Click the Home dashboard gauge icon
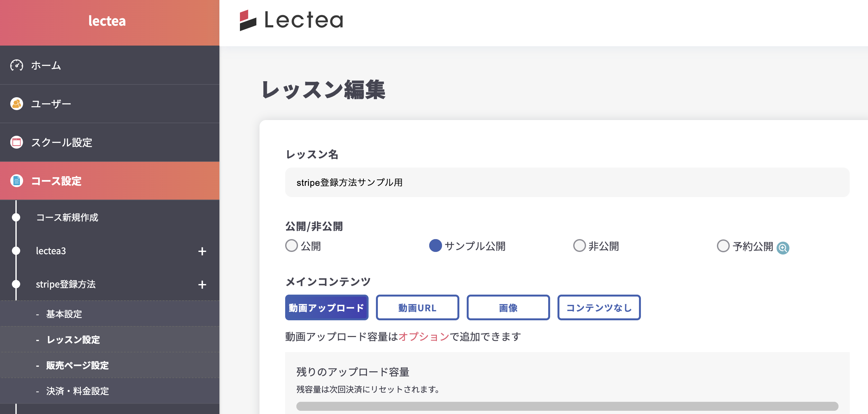Image resolution: width=868 pixels, height=414 pixels. (x=16, y=65)
